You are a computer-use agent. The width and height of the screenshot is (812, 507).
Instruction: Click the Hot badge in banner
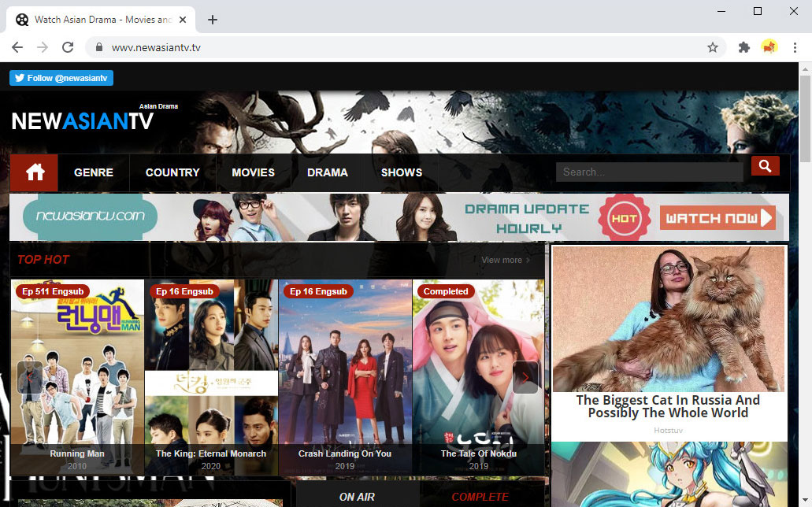pos(625,218)
